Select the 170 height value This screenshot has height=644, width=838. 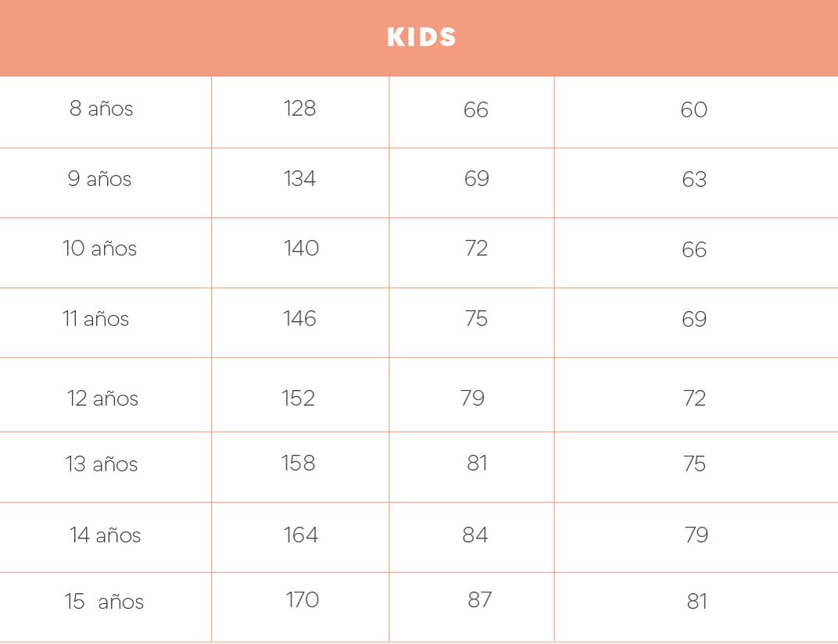coord(303,599)
